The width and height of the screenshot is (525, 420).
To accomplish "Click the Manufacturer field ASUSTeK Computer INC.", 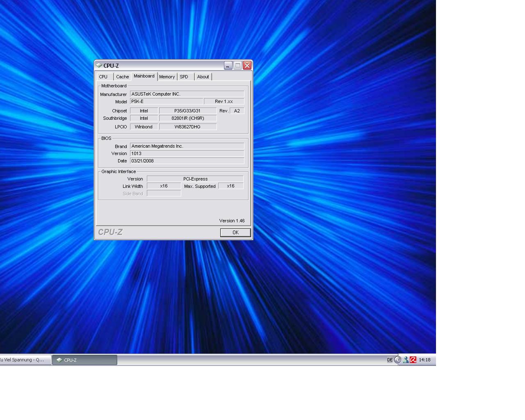I will pyautogui.click(x=187, y=94).
